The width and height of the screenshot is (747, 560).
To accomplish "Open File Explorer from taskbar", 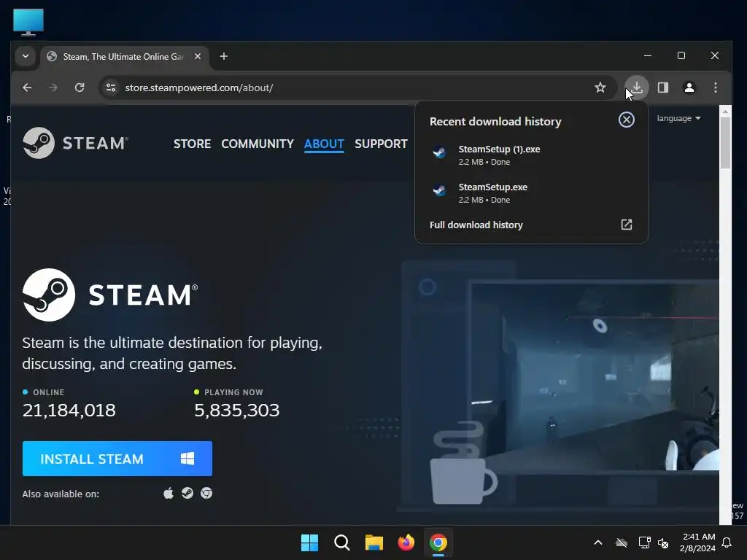I will click(x=374, y=542).
